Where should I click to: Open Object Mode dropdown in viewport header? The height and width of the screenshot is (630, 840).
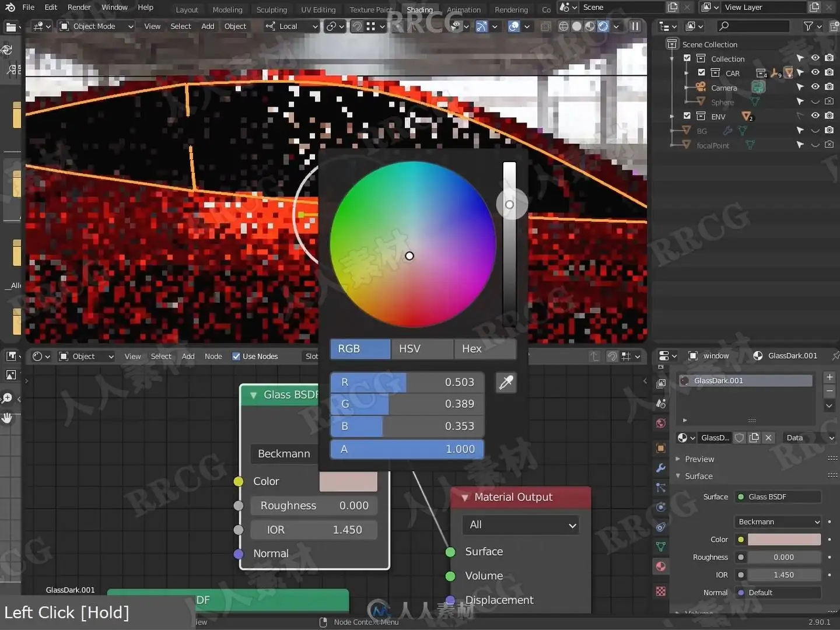(x=97, y=26)
